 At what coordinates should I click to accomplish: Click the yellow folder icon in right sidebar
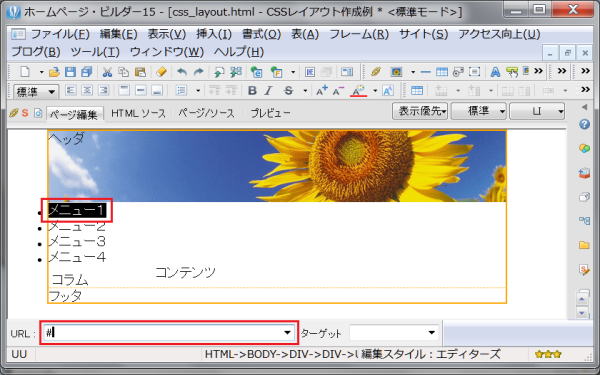[584, 245]
